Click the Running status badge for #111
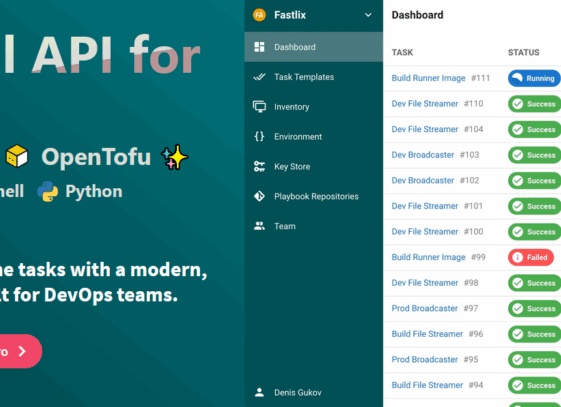561x407 pixels. pyautogui.click(x=534, y=78)
